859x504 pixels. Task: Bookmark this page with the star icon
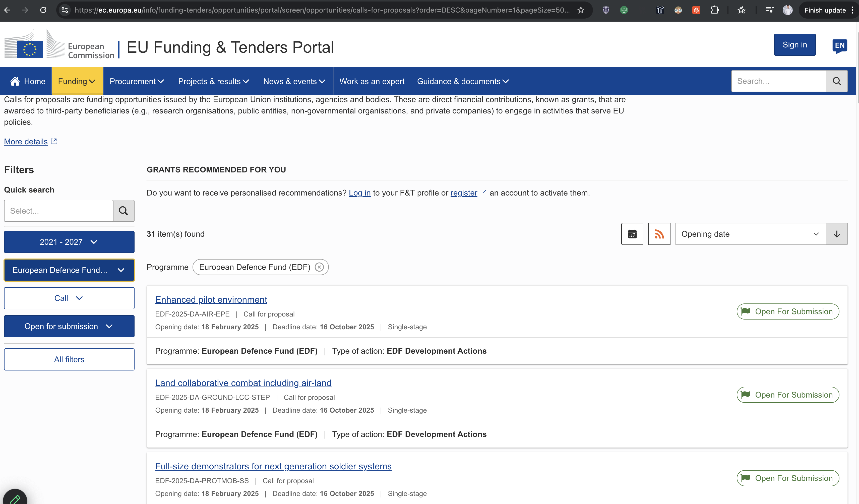click(x=581, y=10)
